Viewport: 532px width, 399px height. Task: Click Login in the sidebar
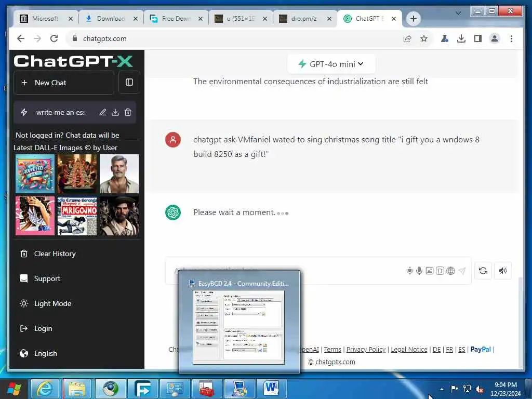tap(43, 328)
